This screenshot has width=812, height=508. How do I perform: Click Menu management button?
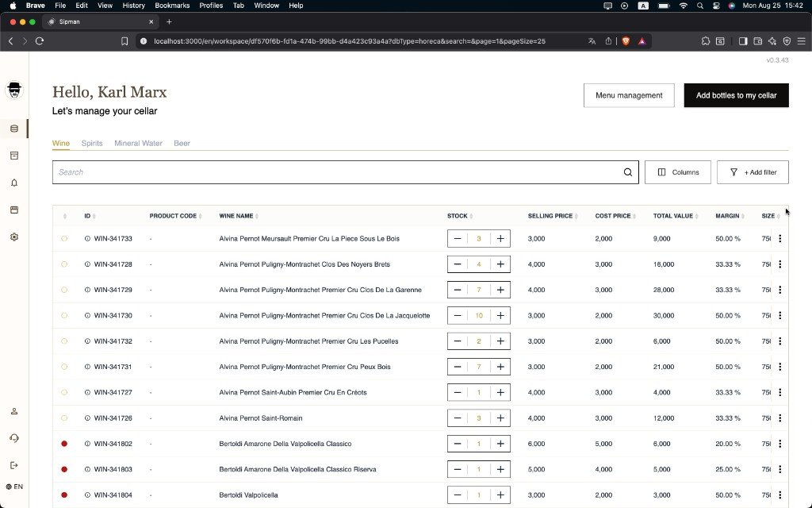tap(629, 95)
